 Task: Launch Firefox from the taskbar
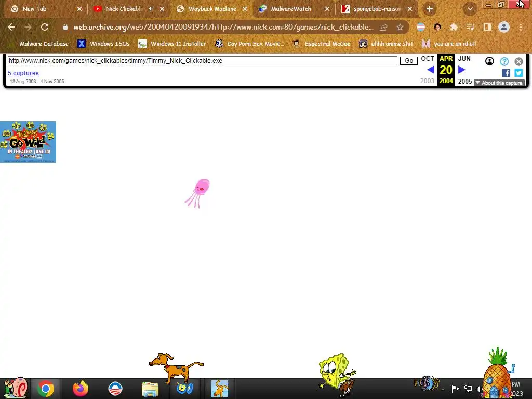coord(81,389)
